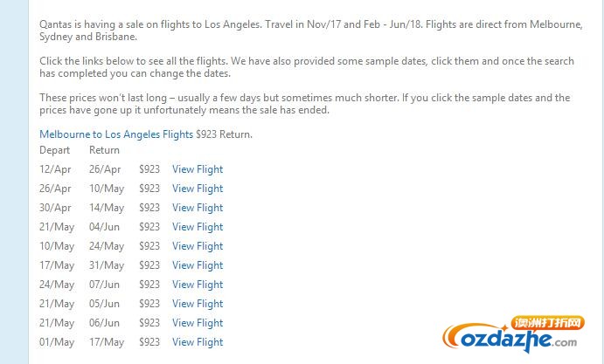
Task: Click the 01/May depart date cell
Action: [57, 342]
